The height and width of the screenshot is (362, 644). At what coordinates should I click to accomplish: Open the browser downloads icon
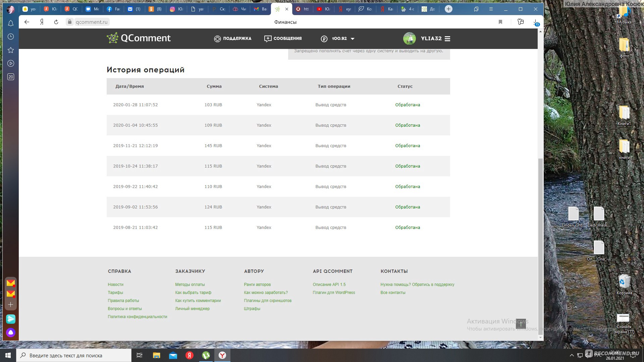[x=536, y=22]
